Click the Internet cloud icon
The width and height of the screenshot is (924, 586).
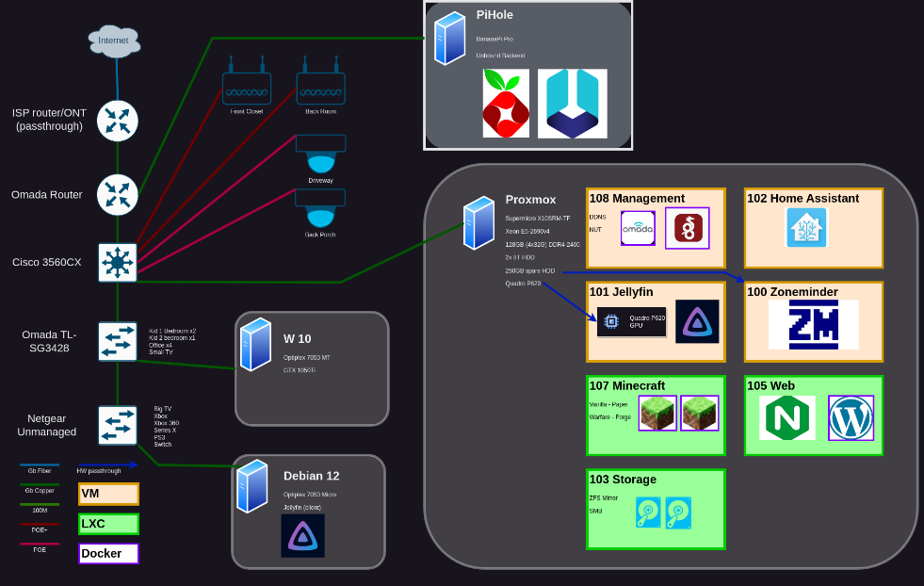114,41
